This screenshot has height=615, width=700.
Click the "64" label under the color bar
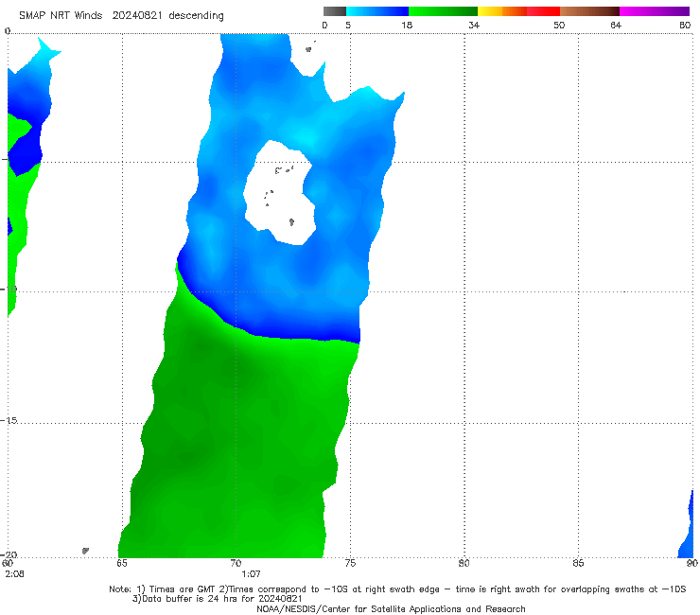coord(616,25)
